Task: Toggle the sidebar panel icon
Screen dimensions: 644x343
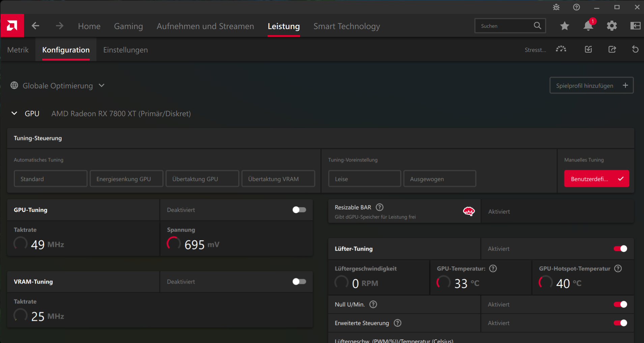Action: tap(635, 26)
